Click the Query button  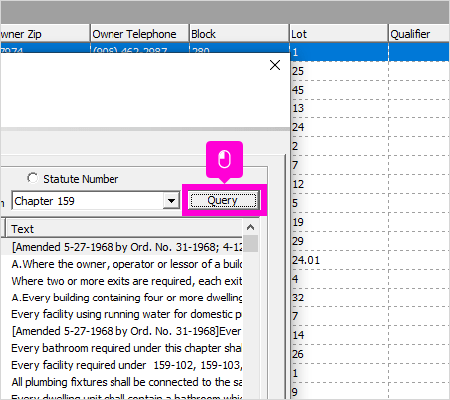pyautogui.click(x=223, y=200)
